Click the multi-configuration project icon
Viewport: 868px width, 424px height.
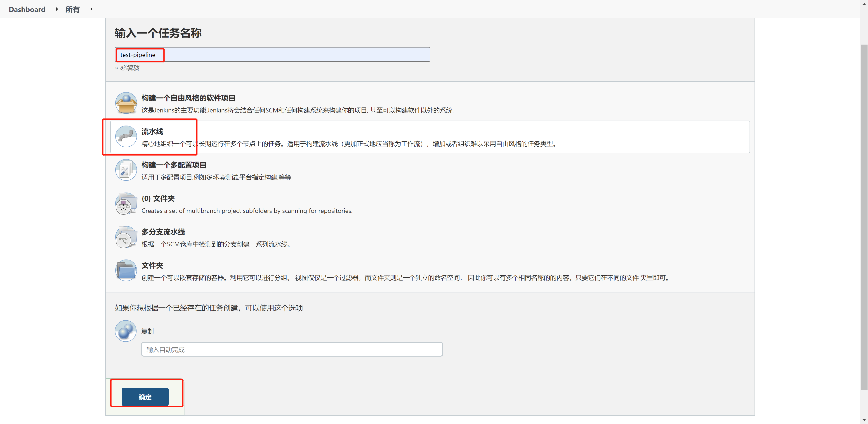coord(126,170)
